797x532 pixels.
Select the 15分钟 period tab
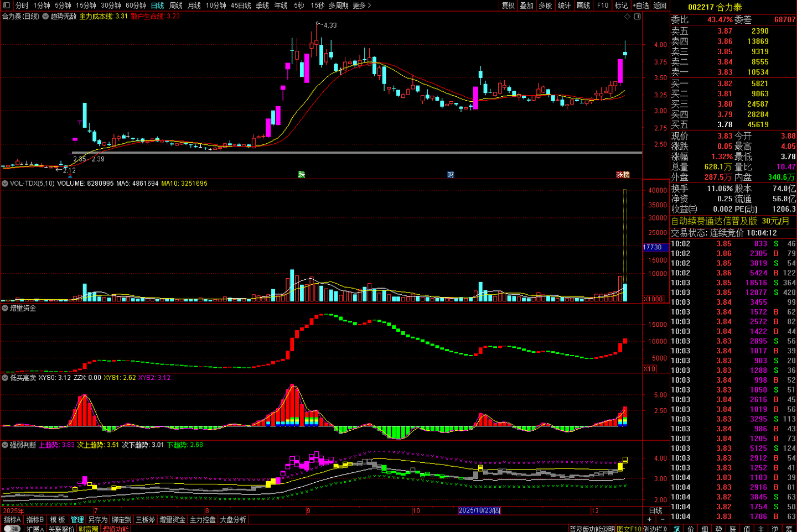click(86, 6)
